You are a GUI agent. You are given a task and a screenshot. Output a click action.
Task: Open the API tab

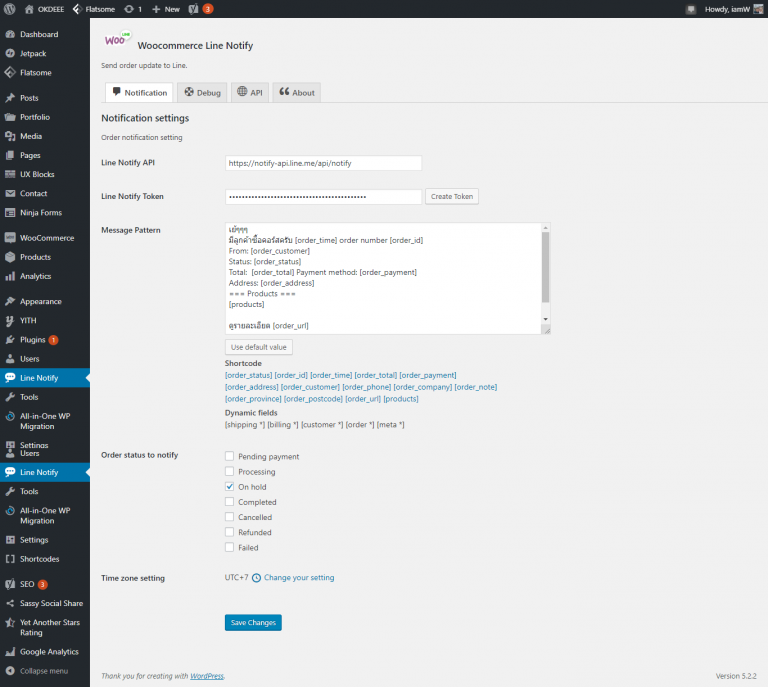click(250, 93)
